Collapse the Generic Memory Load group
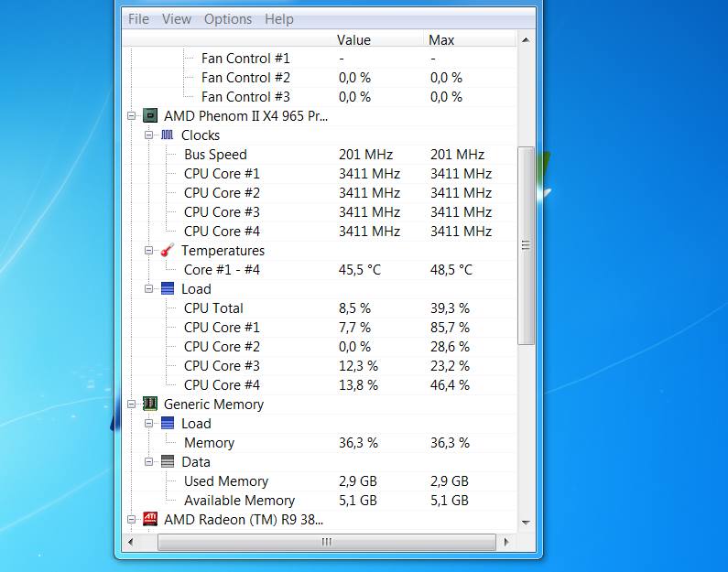 (x=148, y=423)
